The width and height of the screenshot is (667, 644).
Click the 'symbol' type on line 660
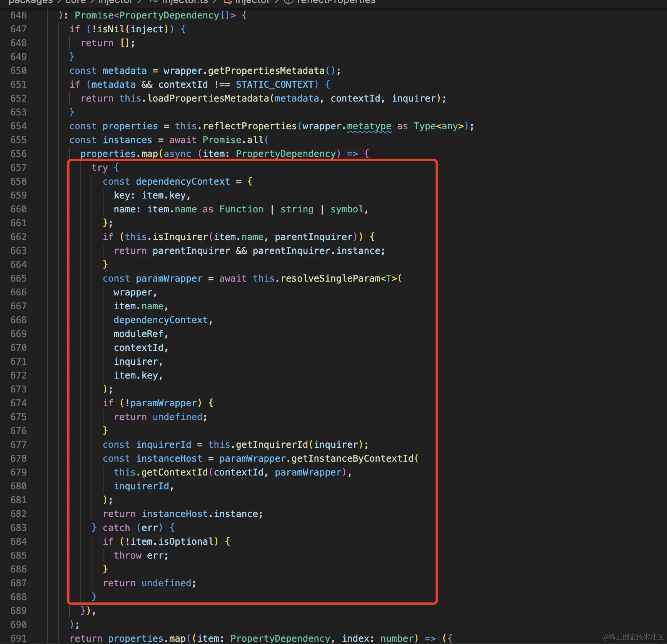click(347, 209)
